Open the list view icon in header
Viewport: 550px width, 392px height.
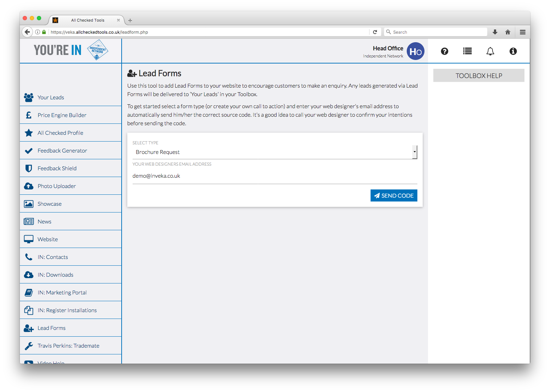click(467, 51)
